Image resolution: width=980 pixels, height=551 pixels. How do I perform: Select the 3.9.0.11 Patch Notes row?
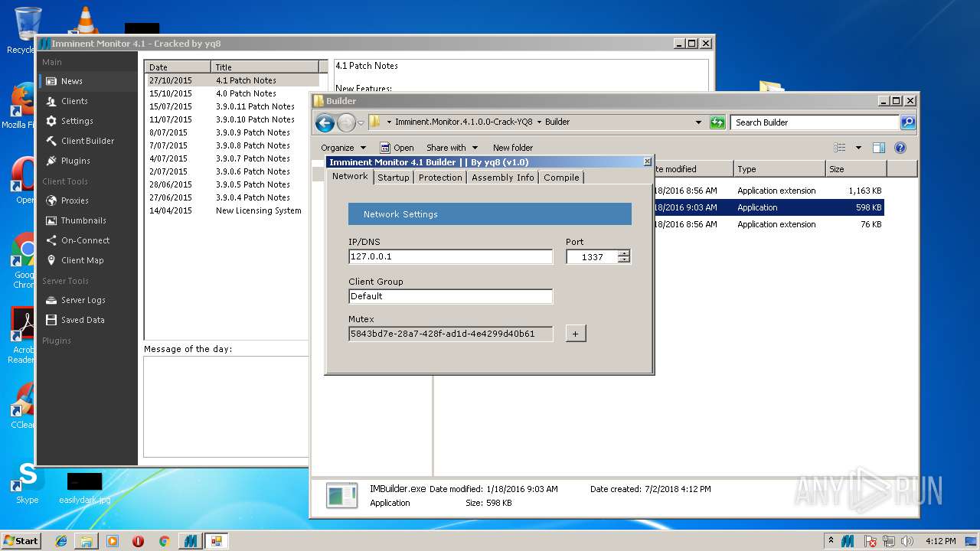(233, 106)
